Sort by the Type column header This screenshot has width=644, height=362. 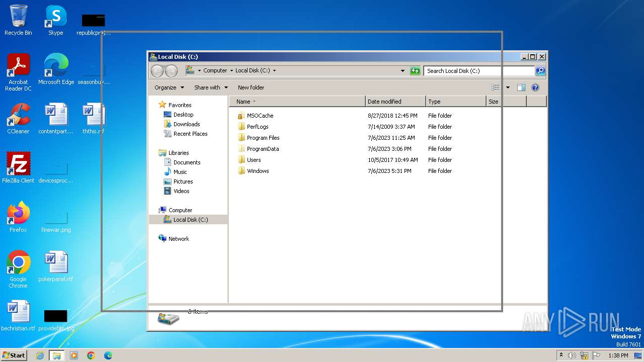456,102
